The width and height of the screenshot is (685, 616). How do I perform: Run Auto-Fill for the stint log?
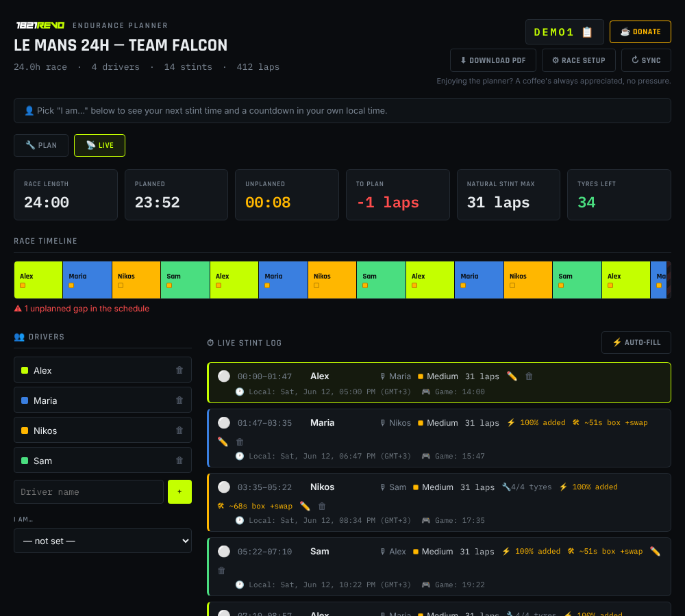(636, 342)
